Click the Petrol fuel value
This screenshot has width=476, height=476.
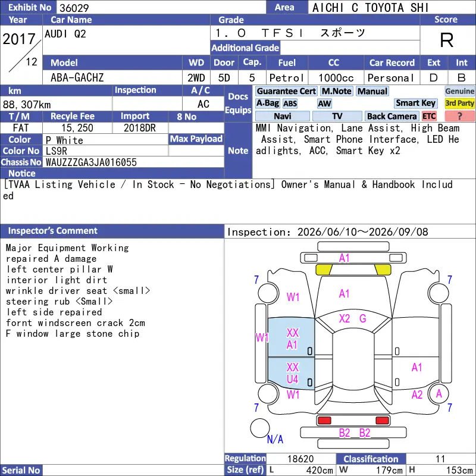tap(287, 78)
